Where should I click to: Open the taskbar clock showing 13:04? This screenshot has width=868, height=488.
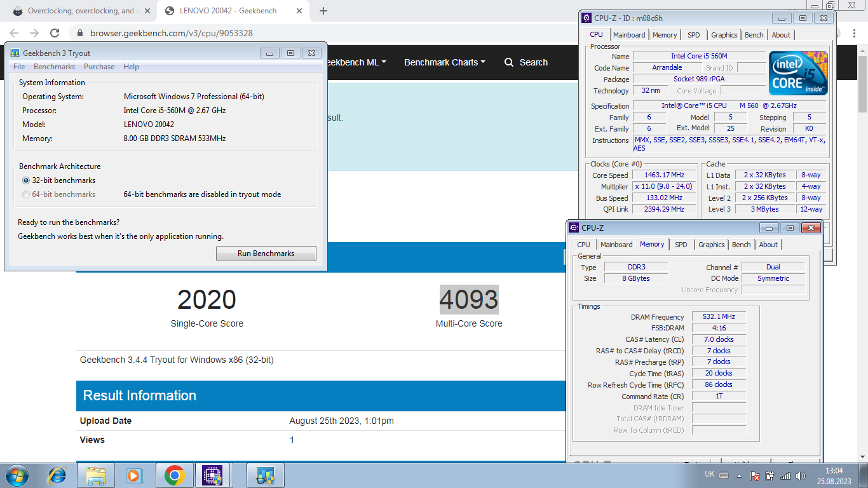coord(834,475)
